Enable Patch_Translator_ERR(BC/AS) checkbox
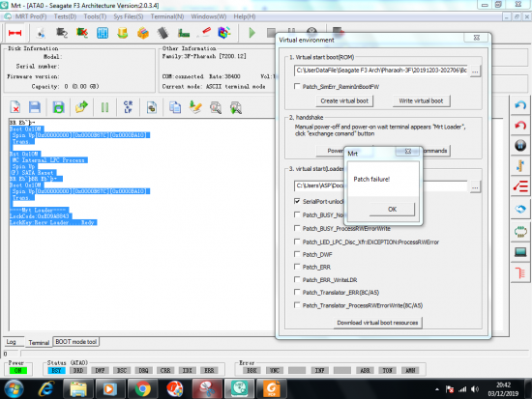The height and width of the screenshot is (399, 532). (x=297, y=292)
